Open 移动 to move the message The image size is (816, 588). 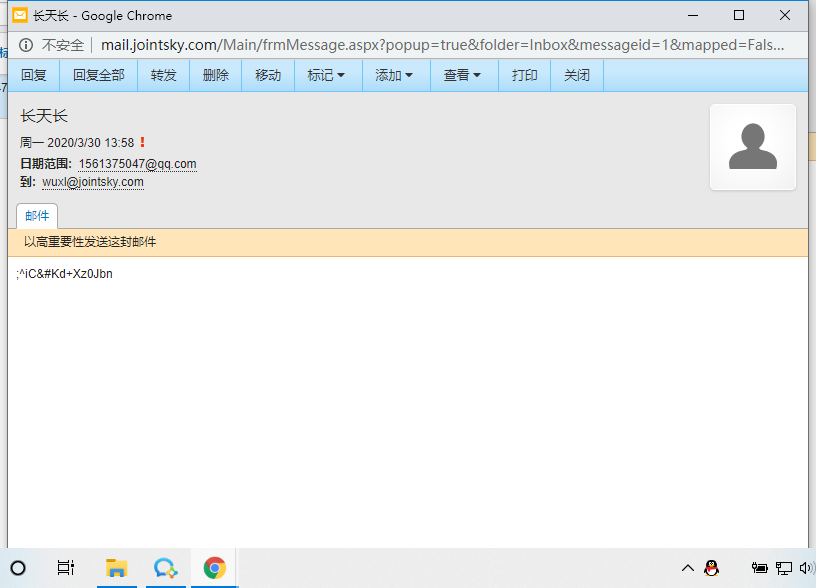[x=268, y=75]
